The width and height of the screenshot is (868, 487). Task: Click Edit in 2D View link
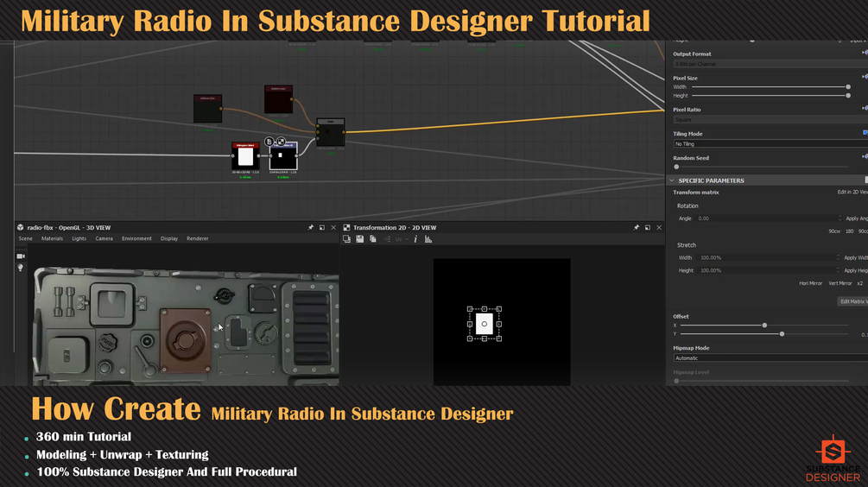(x=852, y=192)
